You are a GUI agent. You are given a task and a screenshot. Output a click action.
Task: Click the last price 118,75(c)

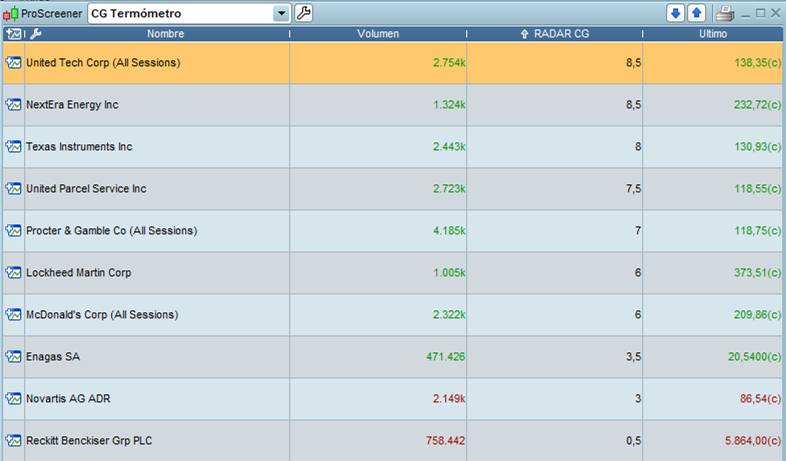tap(758, 231)
